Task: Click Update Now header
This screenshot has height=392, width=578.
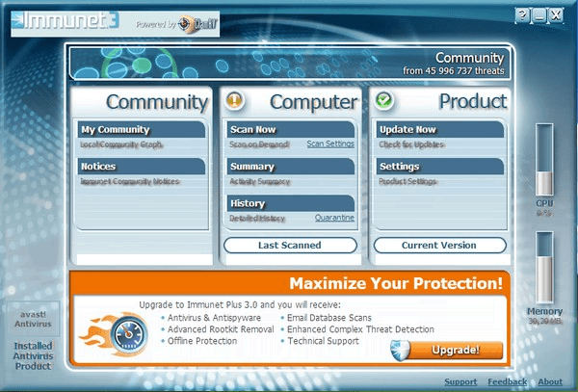Action: (x=440, y=130)
